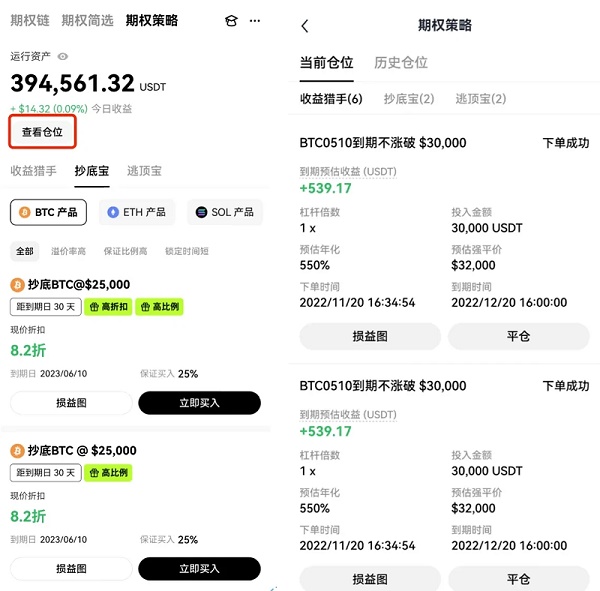The height and width of the screenshot is (591, 600).
Task: Toggle the eye icon beside 运行资产
Action: click(x=63, y=57)
